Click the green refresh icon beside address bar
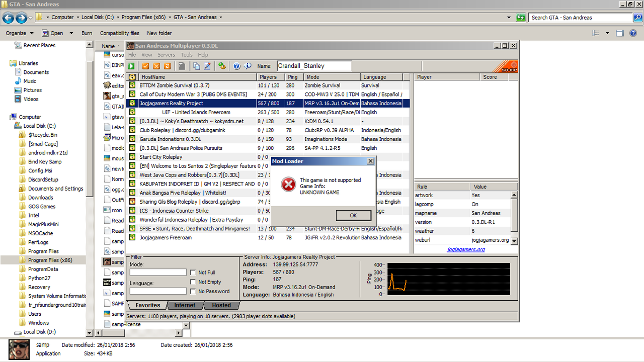 tap(521, 17)
